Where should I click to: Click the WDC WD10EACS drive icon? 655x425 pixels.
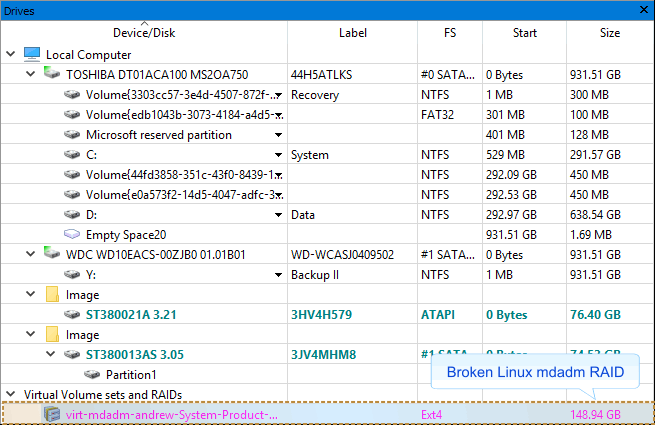[53, 254]
